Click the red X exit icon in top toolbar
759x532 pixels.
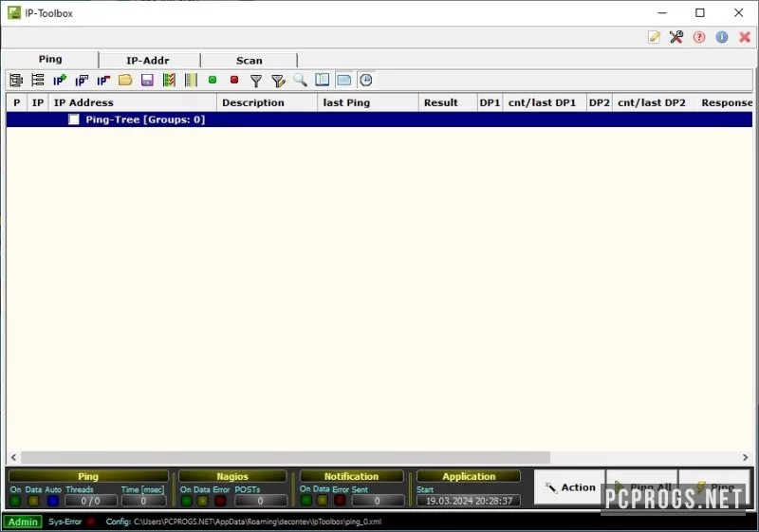(745, 37)
